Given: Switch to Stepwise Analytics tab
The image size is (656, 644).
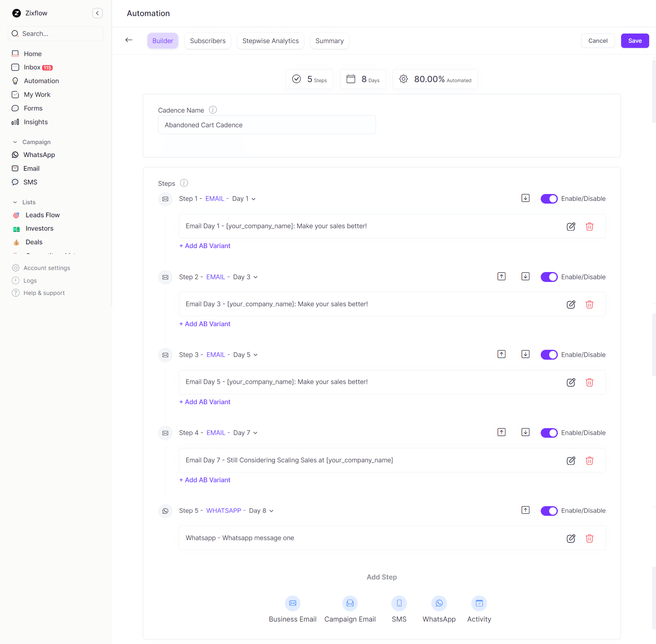Looking at the screenshot, I should (x=270, y=41).
